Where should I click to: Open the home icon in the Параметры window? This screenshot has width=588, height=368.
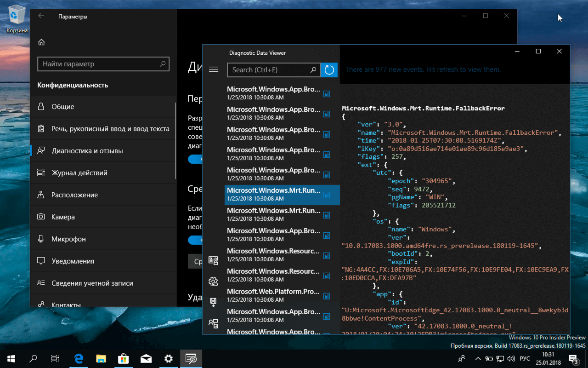(41, 42)
